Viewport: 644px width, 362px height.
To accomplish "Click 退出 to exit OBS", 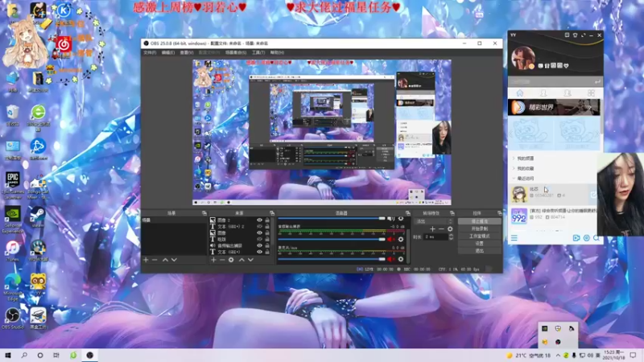I will pos(479,251).
